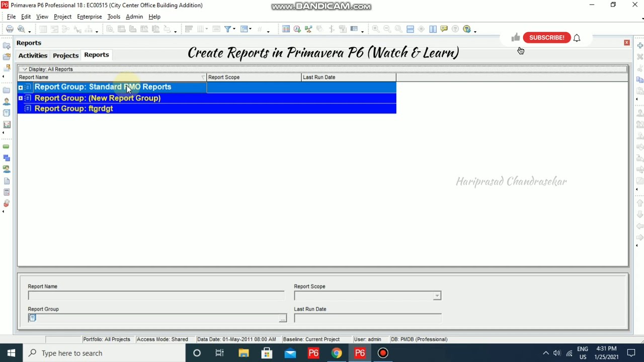Click the Add plus icon on right command bar

coord(640,46)
